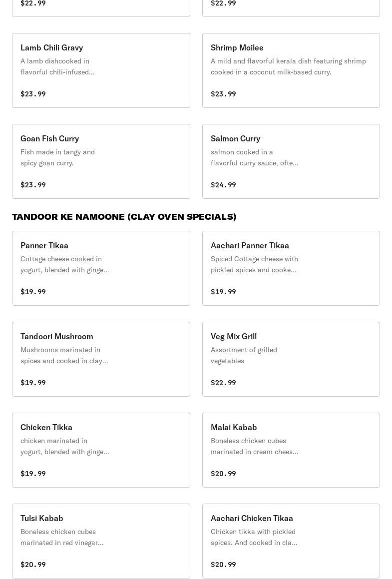Click the Malai Kabab $20.99 price
Viewport: 392px width, 579px height.
click(x=223, y=474)
